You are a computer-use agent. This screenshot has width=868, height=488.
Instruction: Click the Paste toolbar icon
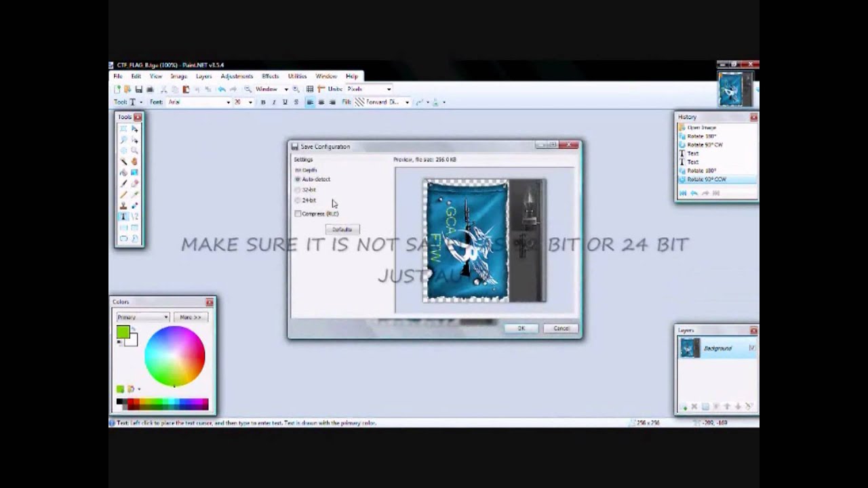point(186,89)
